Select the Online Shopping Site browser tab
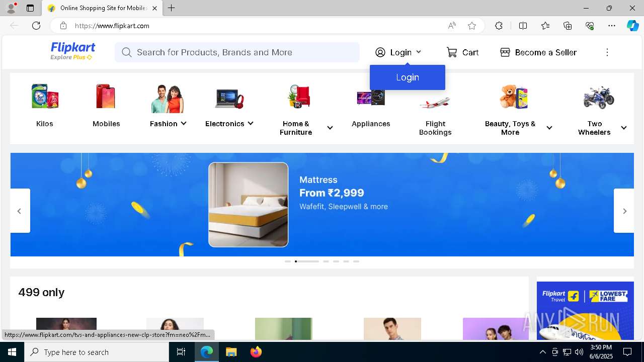The image size is (644, 362). click(102, 8)
